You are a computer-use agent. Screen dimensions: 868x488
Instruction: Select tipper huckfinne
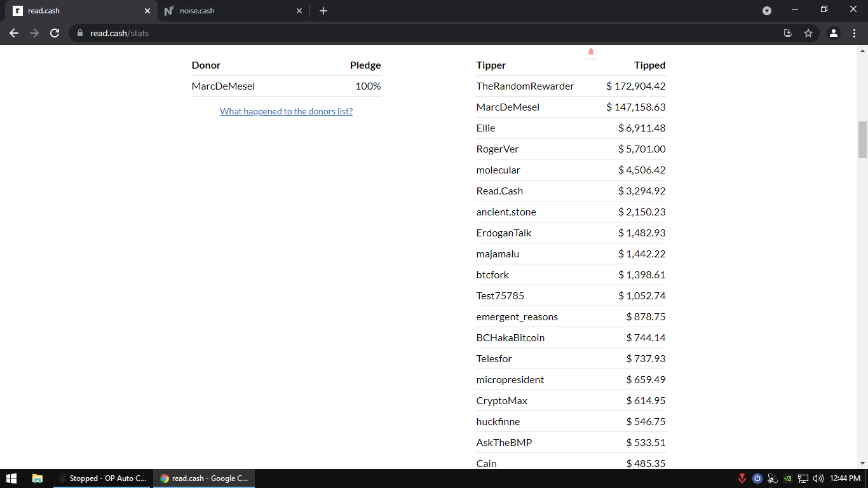tap(498, 422)
